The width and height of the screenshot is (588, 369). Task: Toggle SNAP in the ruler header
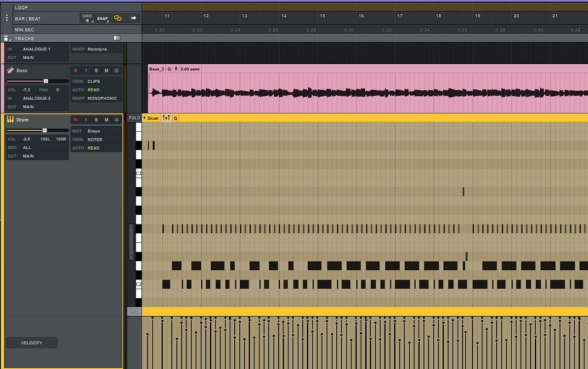(102, 19)
